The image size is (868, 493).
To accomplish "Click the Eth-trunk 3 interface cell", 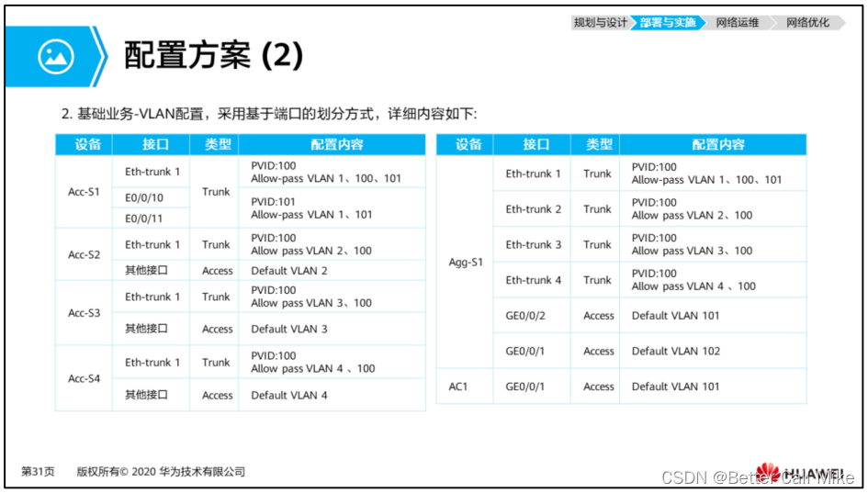I will [532, 244].
